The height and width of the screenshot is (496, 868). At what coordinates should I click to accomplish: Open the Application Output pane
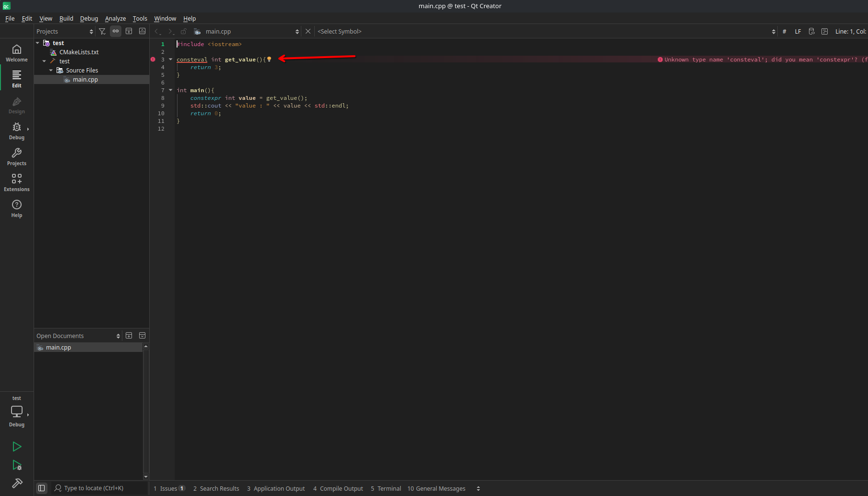[x=276, y=488]
